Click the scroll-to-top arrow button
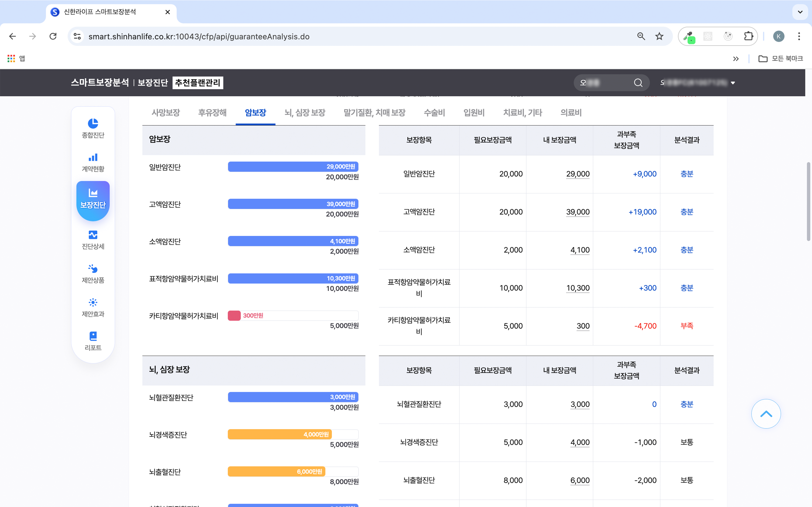 tap(766, 414)
